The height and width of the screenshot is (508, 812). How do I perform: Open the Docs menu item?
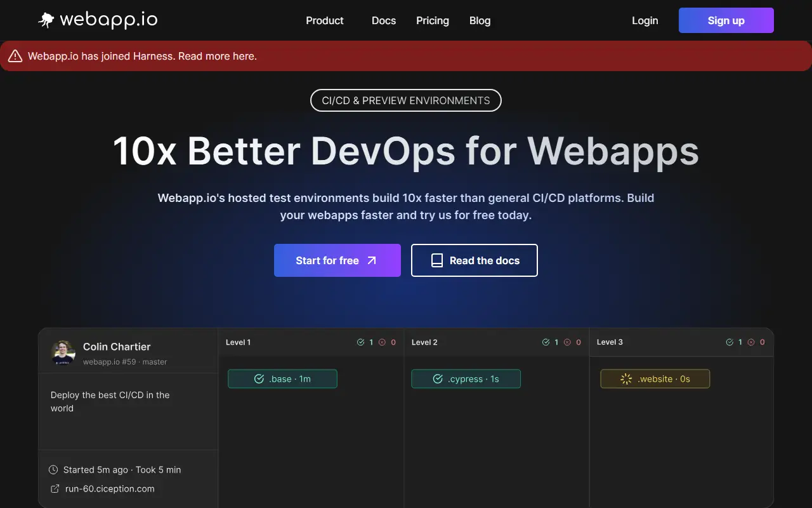[384, 20]
